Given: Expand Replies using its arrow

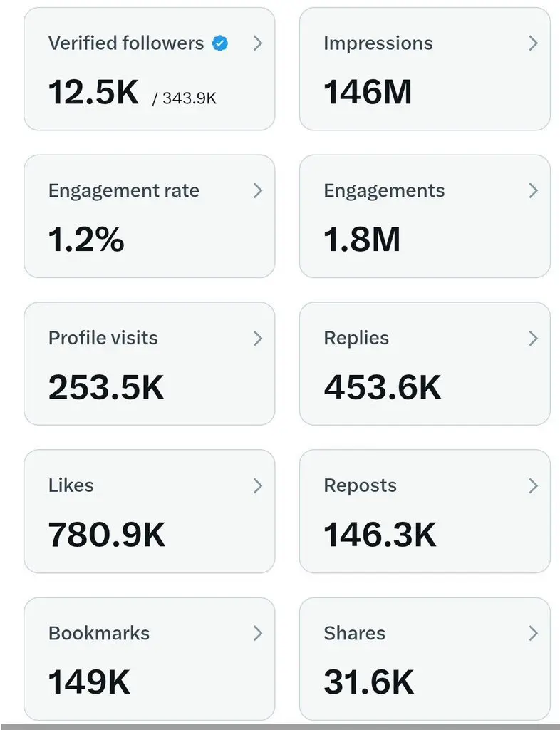Looking at the screenshot, I should (x=534, y=339).
